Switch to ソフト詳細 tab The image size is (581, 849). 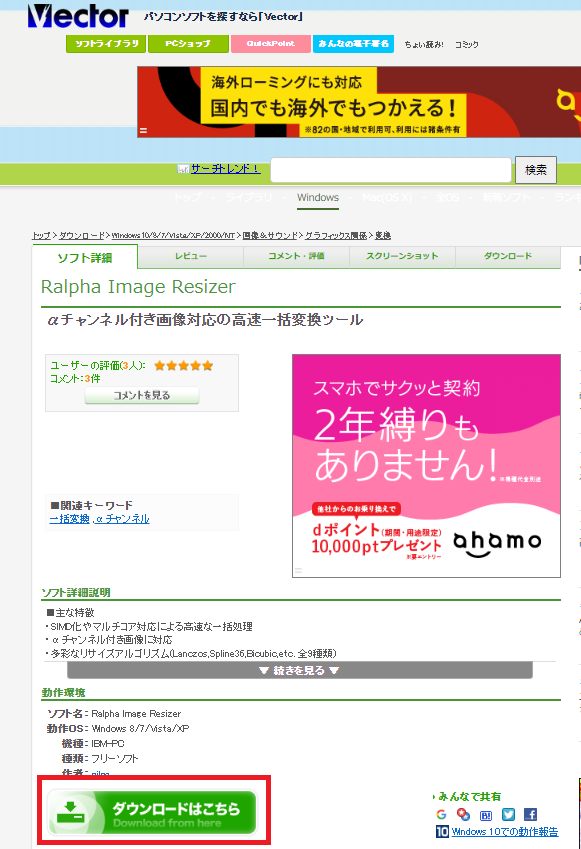click(85, 258)
